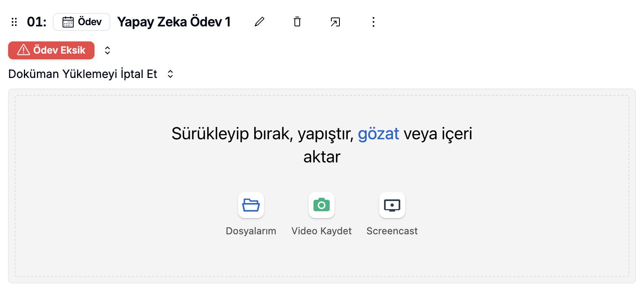The width and height of the screenshot is (644, 294).
Task: Click the Yapay Zeka Ödev 1 title
Action: pos(174,22)
